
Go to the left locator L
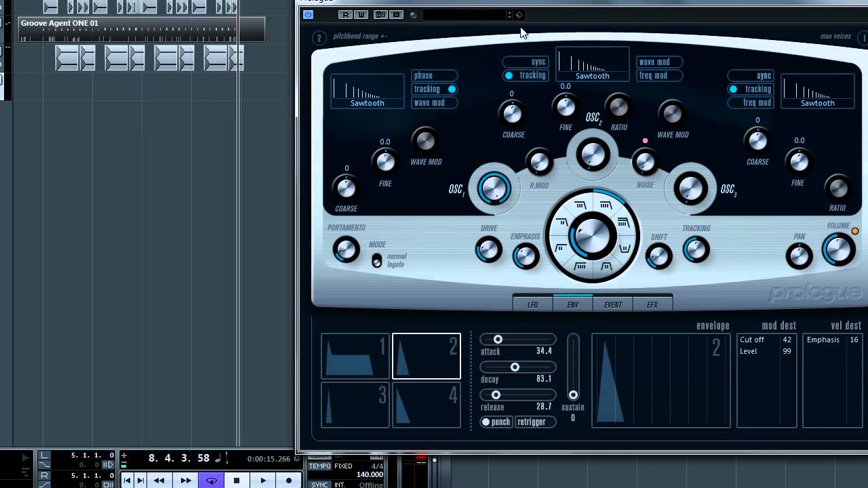pyautogui.click(x=44, y=455)
